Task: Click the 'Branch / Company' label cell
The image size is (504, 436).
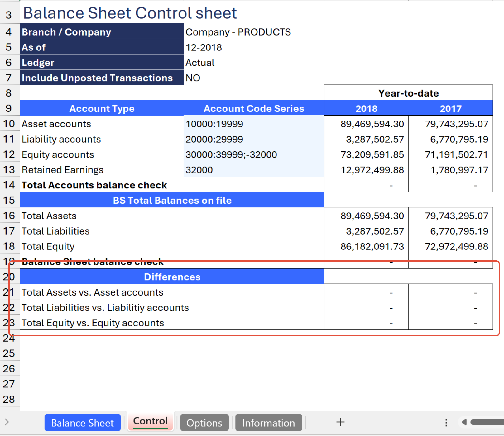Action: coord(102,32)
